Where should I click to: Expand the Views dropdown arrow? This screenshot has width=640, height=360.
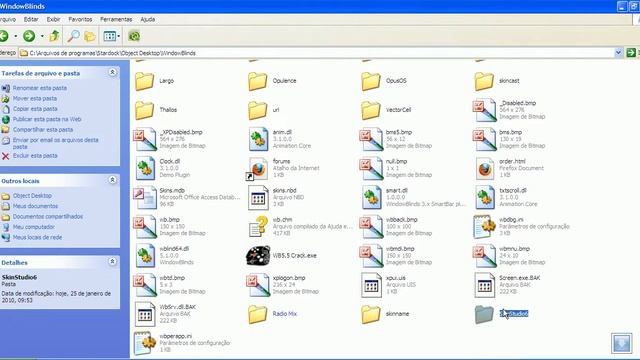(x=119, y=36)
